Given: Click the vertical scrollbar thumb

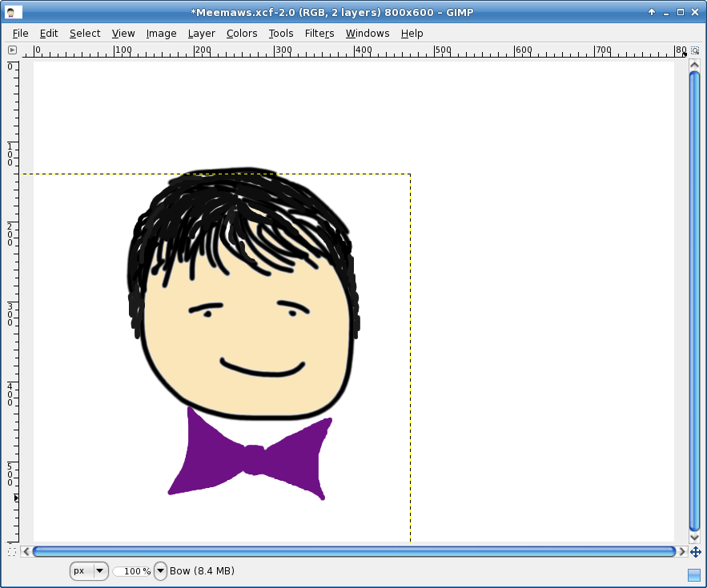Looking at the screenshot, I should click(694, 302).
